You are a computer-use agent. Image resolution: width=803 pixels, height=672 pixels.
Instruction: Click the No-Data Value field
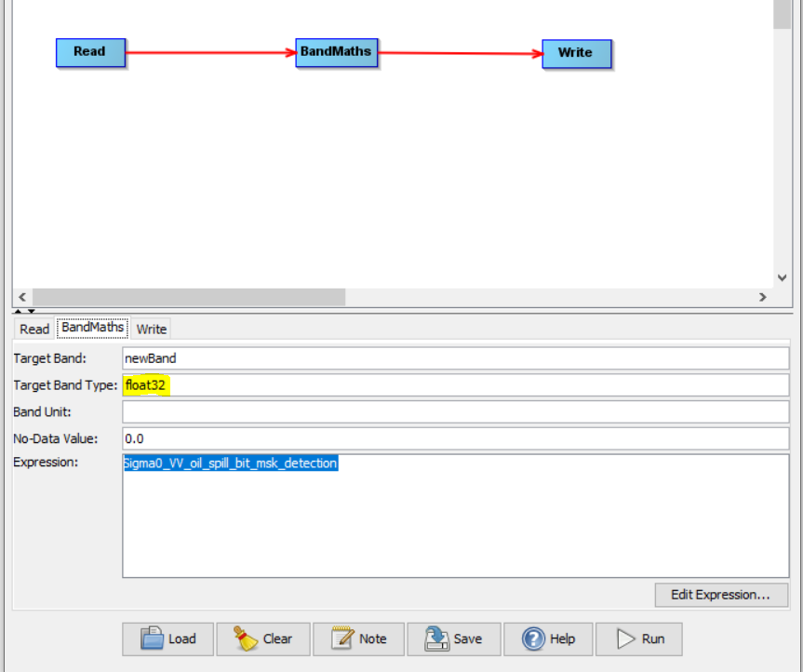pyautogui.click(x=455, y=438)
